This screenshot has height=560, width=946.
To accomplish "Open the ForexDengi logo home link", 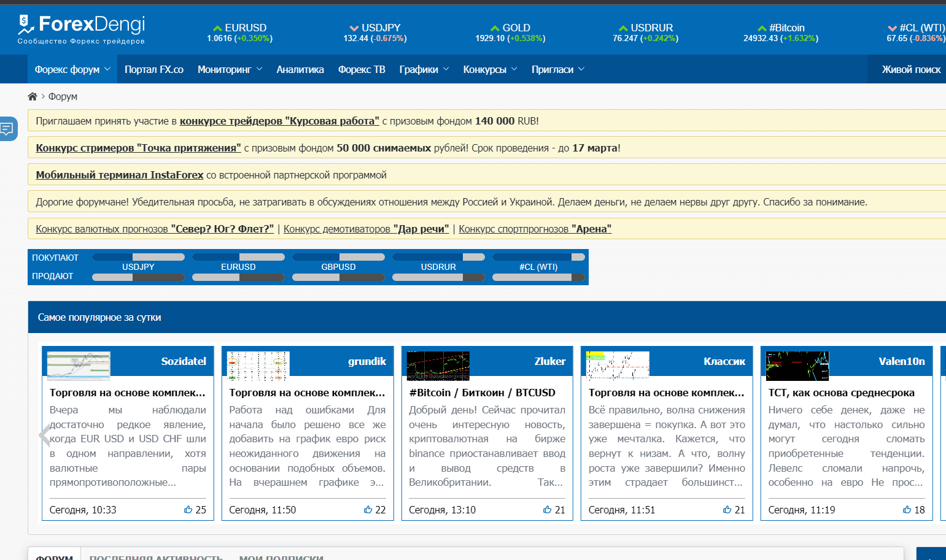I will point(81,29).
